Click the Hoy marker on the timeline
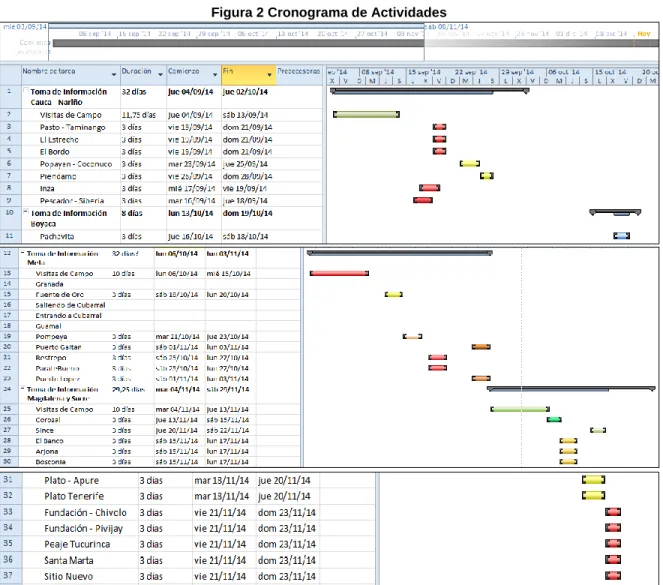This screenshot has height=585, width=663. [644, 33]
